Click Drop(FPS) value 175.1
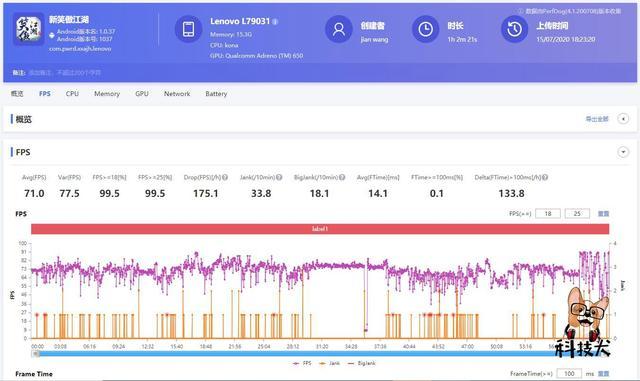Image resolution: width=640 pixels, height=381 pixels. click(x=206, y=194)
